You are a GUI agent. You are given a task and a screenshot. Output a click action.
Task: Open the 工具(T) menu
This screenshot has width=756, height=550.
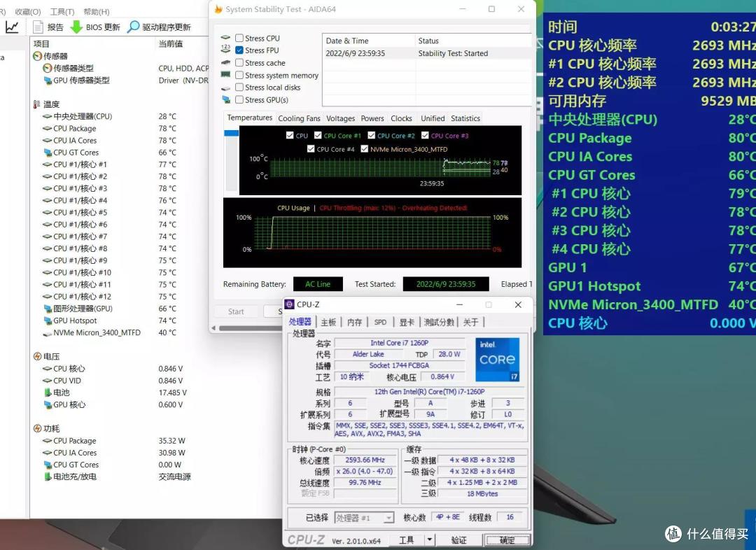(62, 12)
